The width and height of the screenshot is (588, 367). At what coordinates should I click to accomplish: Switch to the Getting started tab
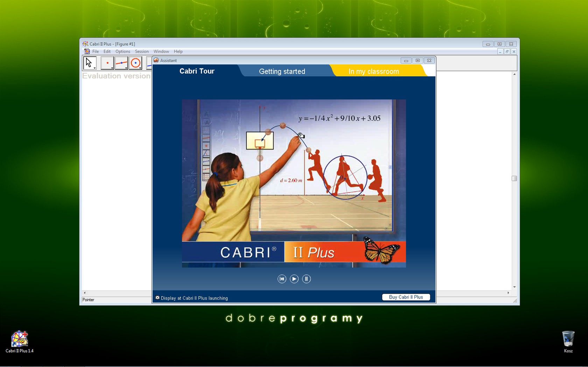(x=282, y=71)
